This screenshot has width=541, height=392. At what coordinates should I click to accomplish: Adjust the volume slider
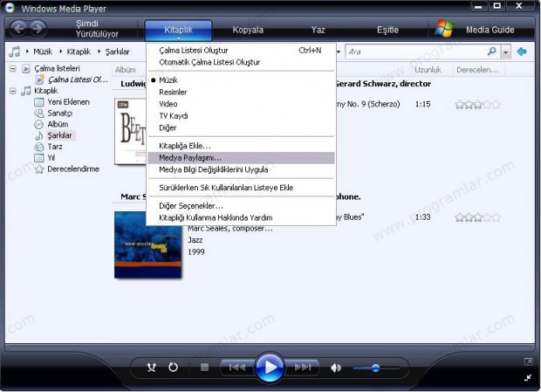click(x=376, y=368)
